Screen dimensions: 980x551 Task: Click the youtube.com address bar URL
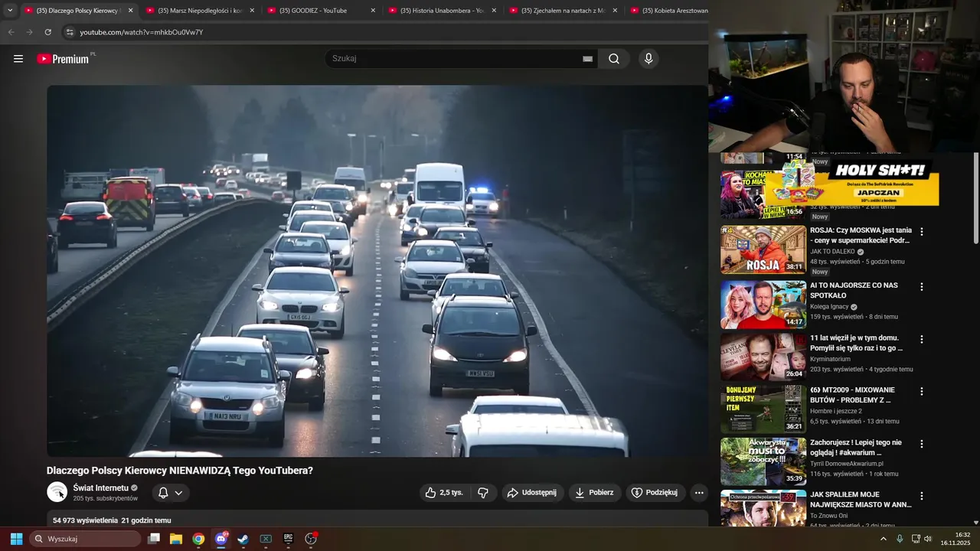142,32
